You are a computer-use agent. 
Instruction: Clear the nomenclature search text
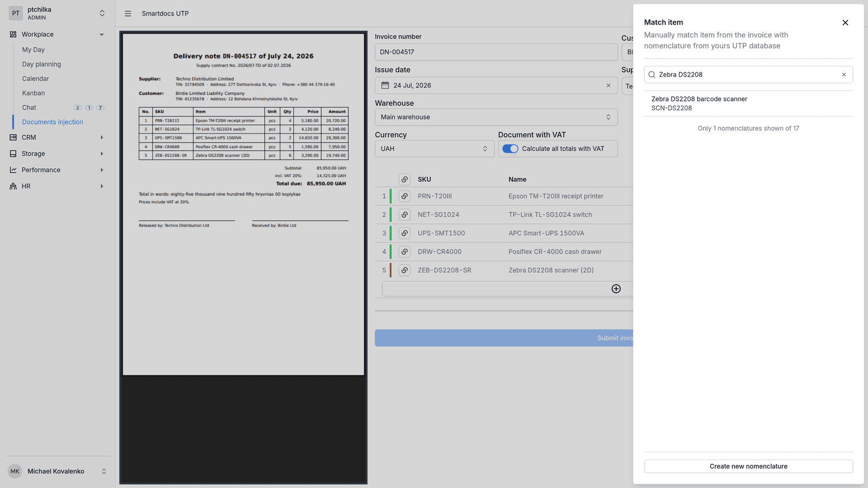844,75
